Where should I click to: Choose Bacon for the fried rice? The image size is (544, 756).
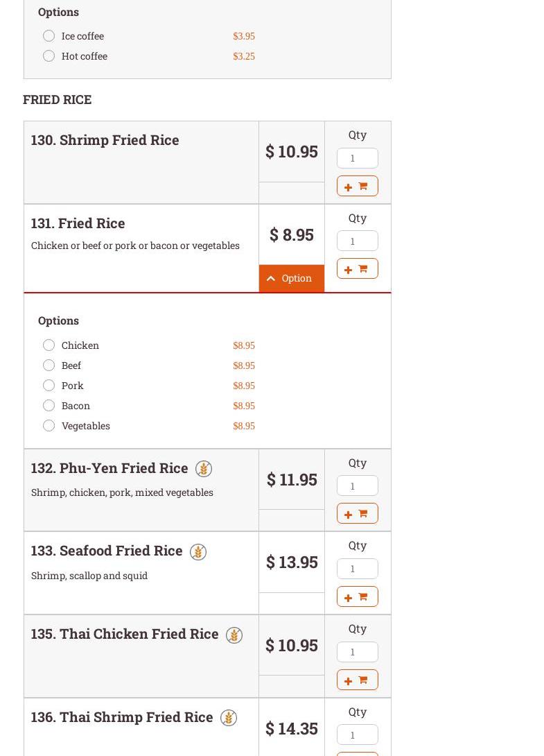49,406
